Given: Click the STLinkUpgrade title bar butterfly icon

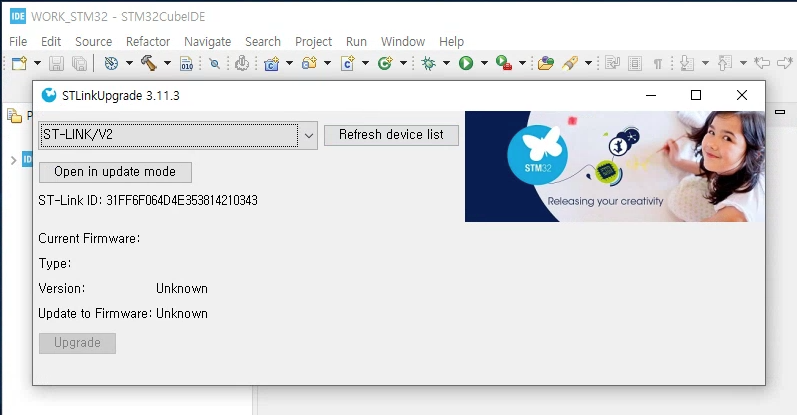Looking at the screenshot, I should tap(49, 95).
